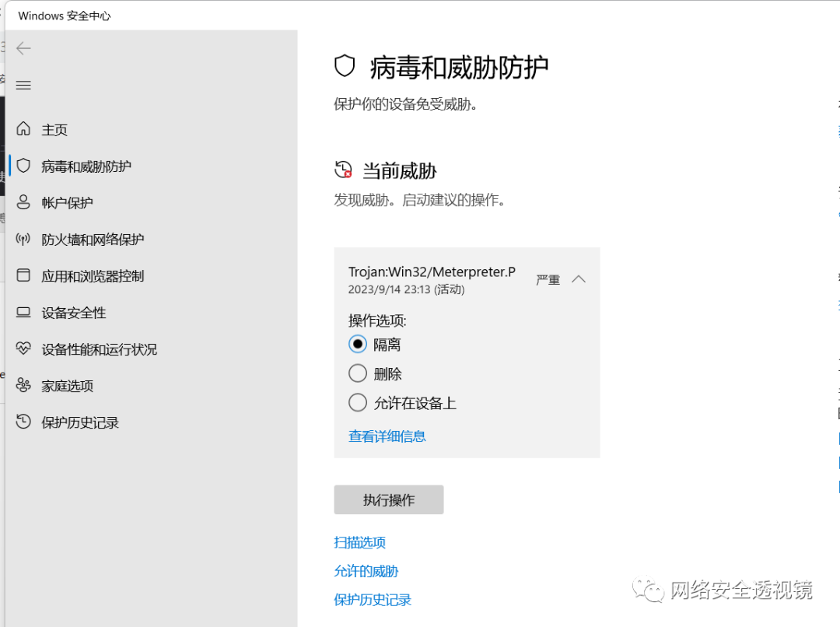The height and width of the screenshot is (627, 840).
Task: Click the 执行操作 button
Action: tap(389, 500)
